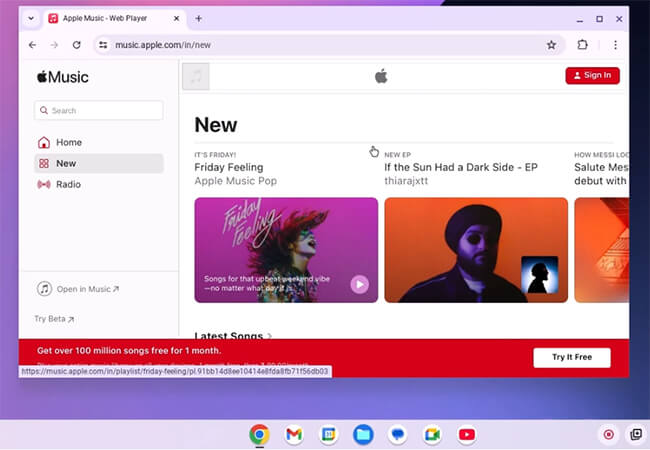Focus the Search field in the sidebar
The width and height of the screenshot is (650, 450).
tap(99, 111)
